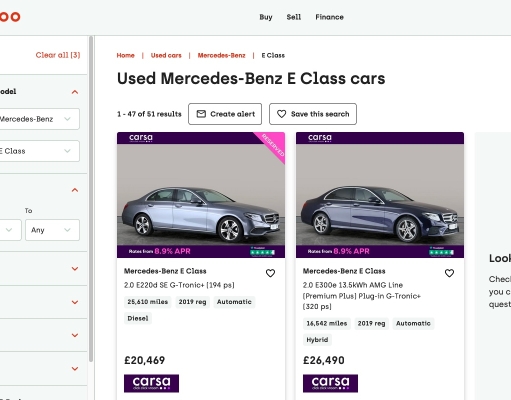Open the Finance menu

pyautogui.click(x=329, y=17)
